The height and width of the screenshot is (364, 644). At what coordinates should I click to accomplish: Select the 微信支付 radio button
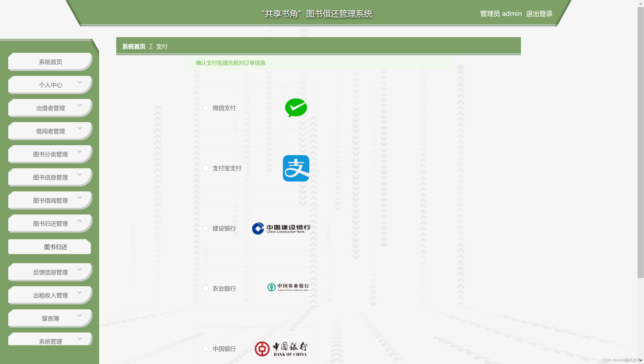205,108
